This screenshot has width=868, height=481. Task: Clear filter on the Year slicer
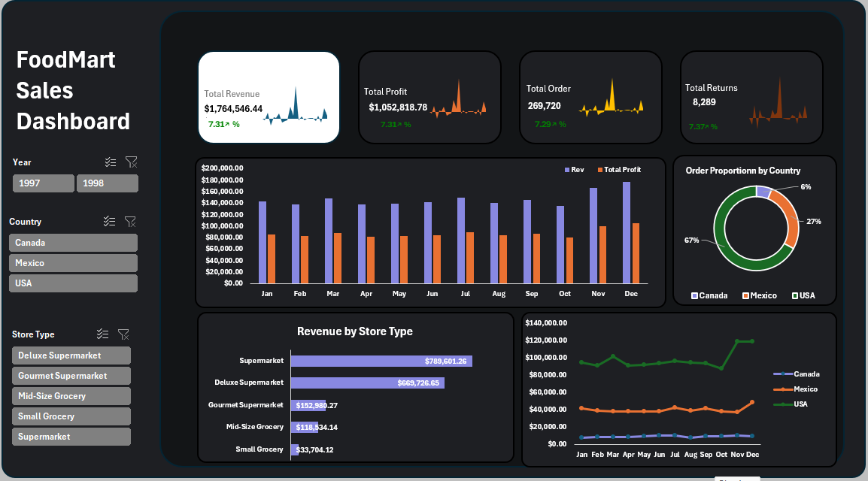coord(131,162)
